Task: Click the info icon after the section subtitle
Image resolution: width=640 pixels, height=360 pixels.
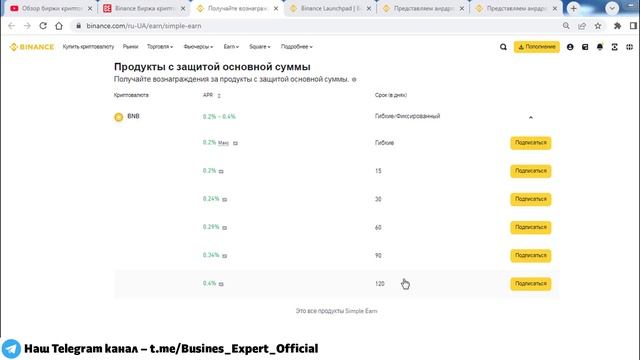Action: click(x=354, y=80)
